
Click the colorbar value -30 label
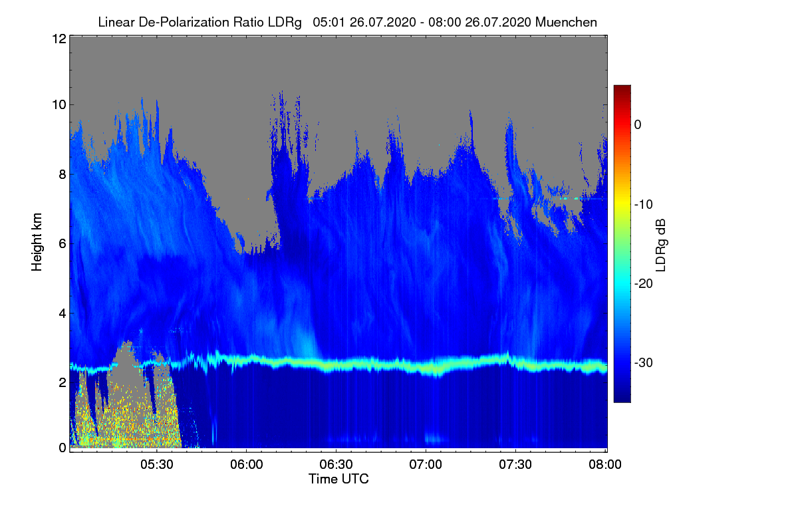(643, 362)
